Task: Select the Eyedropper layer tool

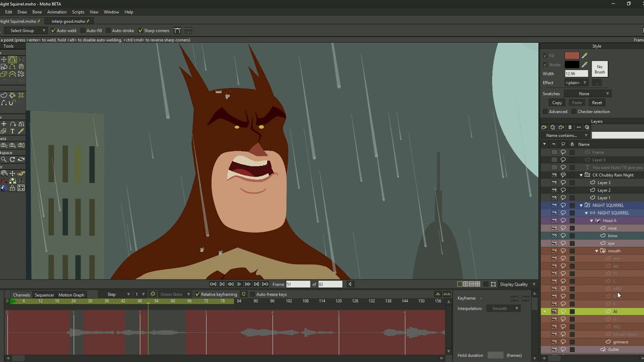Action: 21,131
